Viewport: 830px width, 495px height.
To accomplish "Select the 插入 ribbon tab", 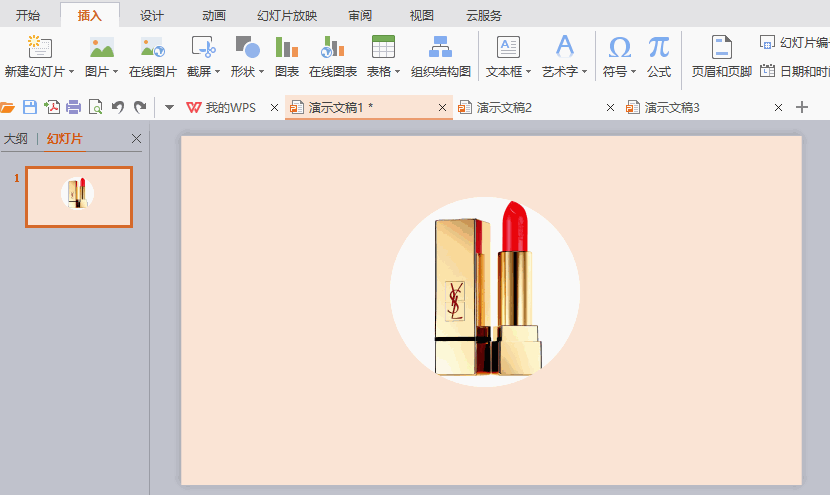I will point(89,15).
